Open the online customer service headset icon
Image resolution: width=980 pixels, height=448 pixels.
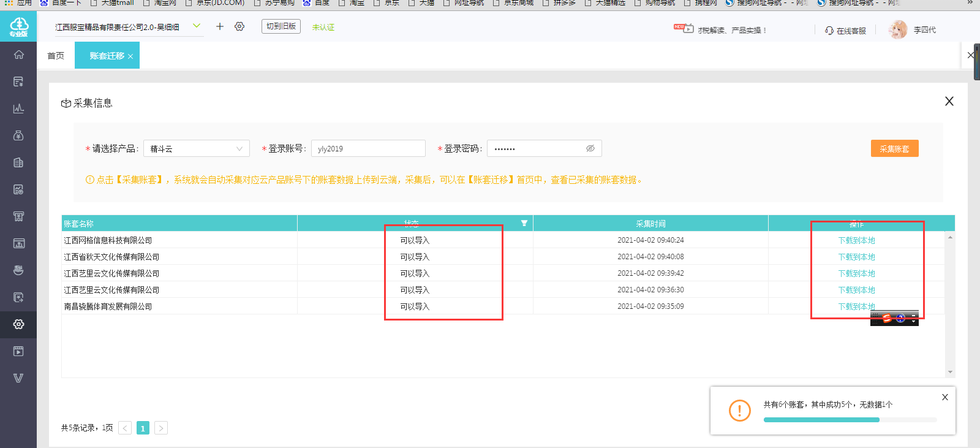pyautogui.click(x=829, y=30)
